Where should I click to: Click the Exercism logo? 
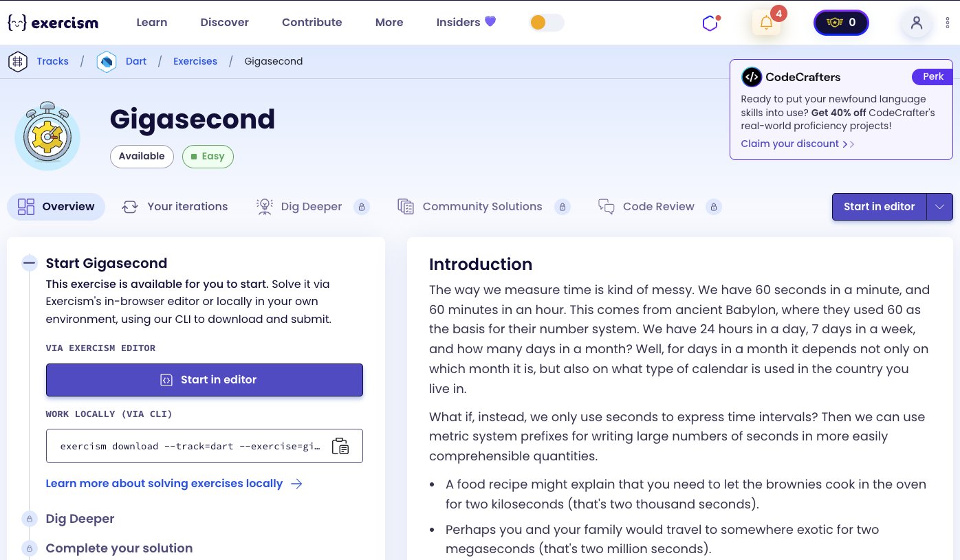(52, 22)
